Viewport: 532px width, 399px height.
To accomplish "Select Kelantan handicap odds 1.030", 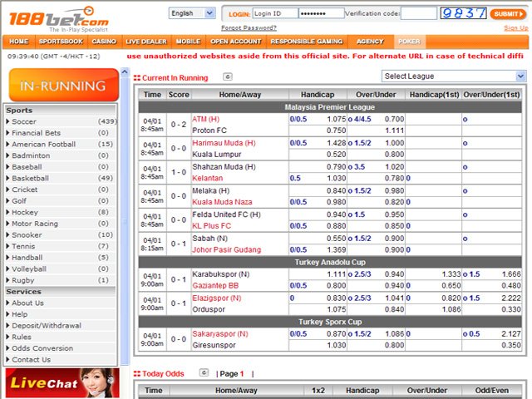I will point(336,178).
